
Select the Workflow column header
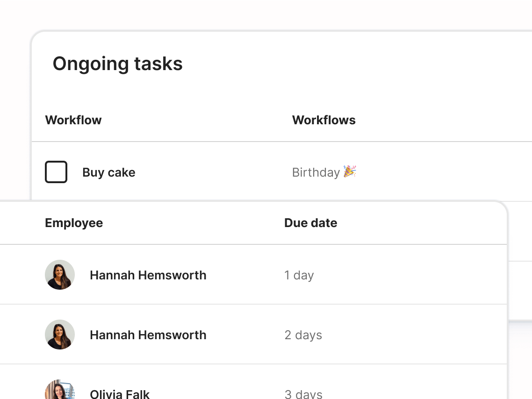click(73, 120)
